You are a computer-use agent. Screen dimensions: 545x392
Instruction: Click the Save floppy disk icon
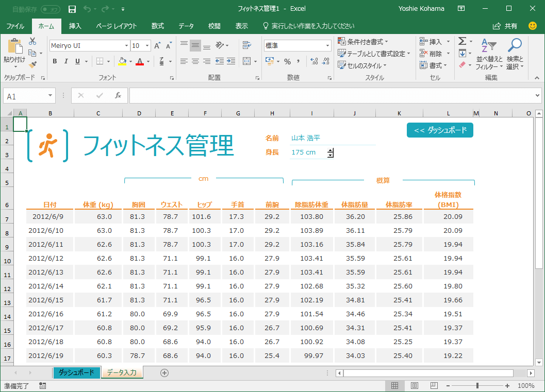(x=72, y=9)
